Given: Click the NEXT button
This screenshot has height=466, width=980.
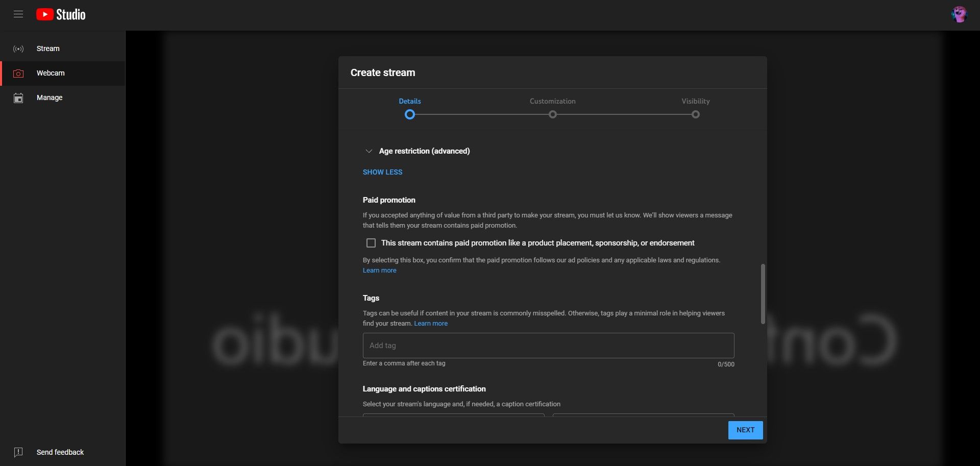Looking at the screenshot, I should [x=745, y=430].
